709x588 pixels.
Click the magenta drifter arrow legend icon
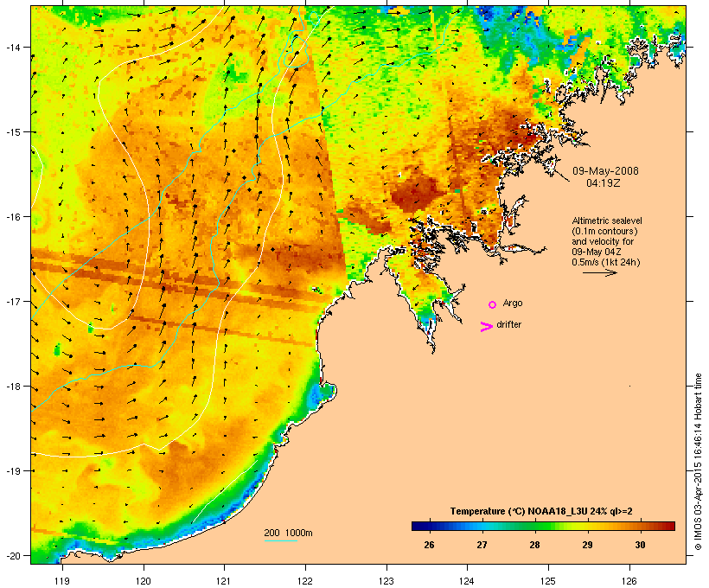[x=487, y=327]
